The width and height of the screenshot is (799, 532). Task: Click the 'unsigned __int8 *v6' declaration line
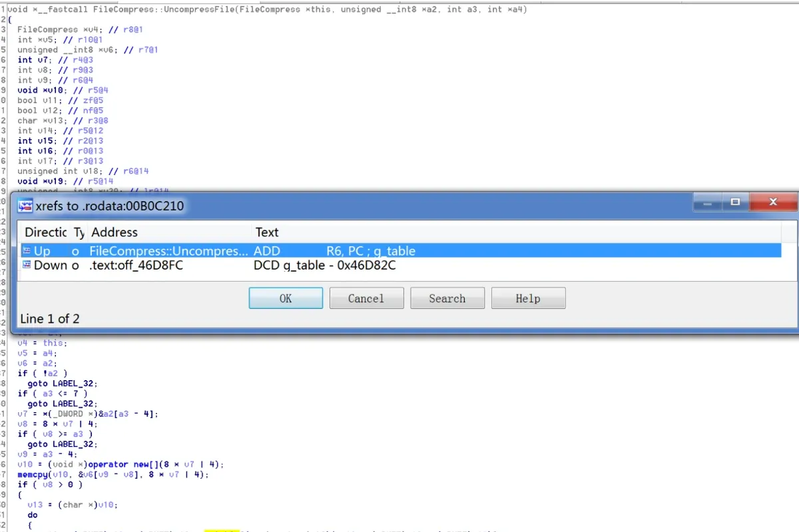88,50
